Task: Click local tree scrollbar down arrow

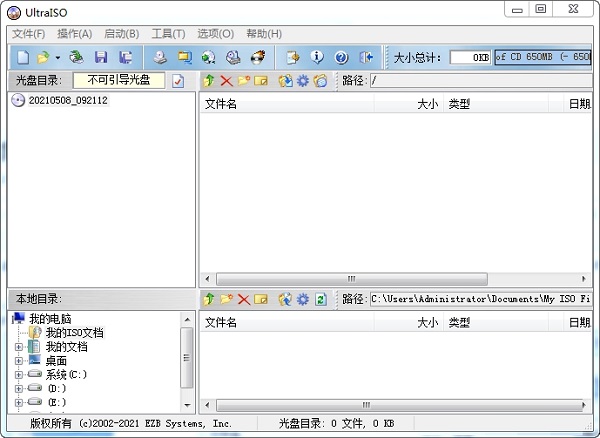Action: click(187, 405)
